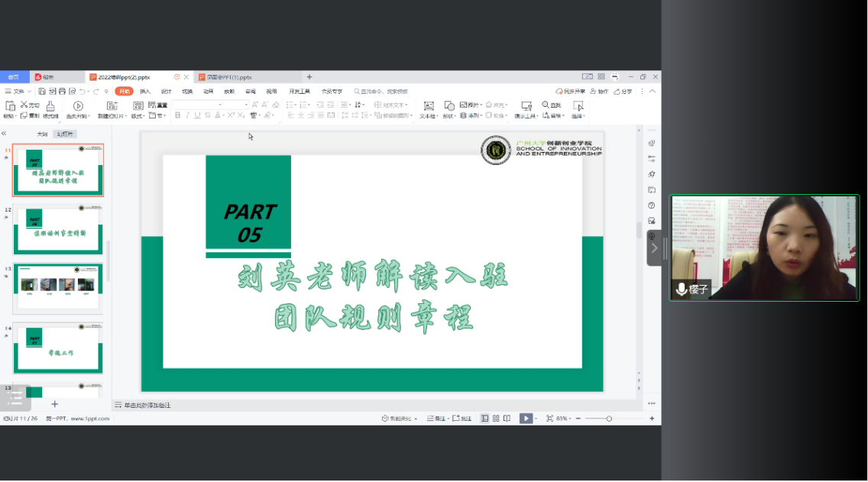Toggle superscript formatting
Image resolution: width=868 pixels, height=482 pixels.
click(232, 115)
